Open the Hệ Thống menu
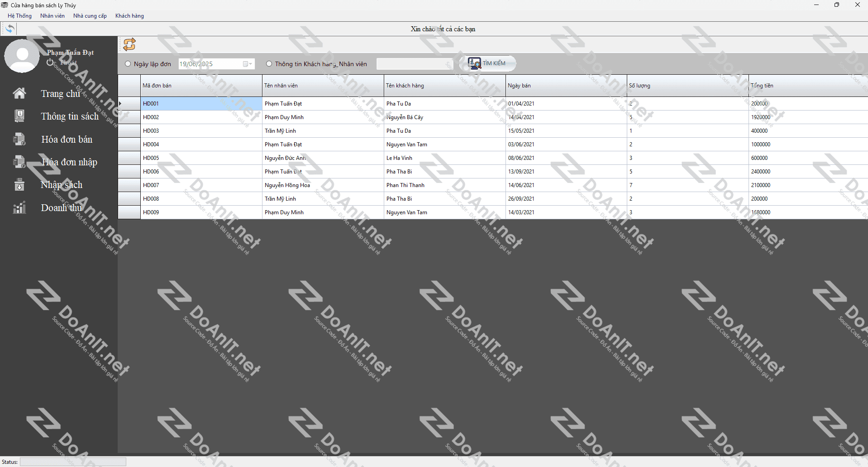The height and width of the screenshot is (467, 868). (19, 16)
